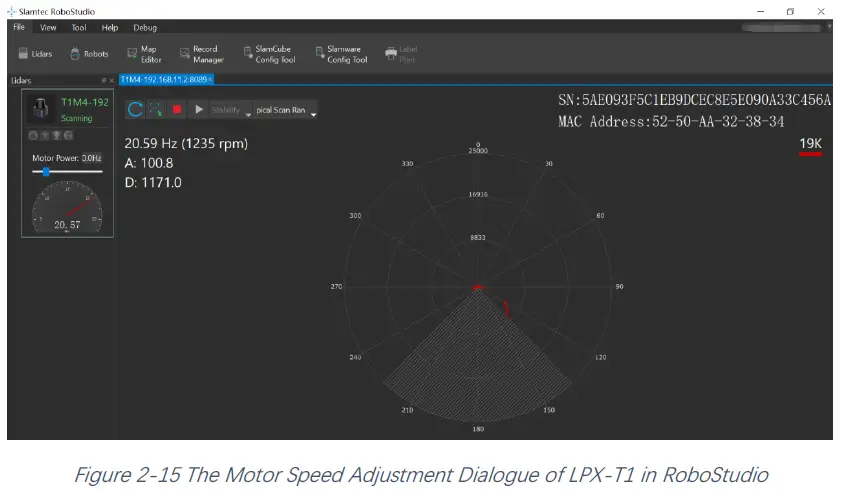Open the Help menu

click(109, 27)
